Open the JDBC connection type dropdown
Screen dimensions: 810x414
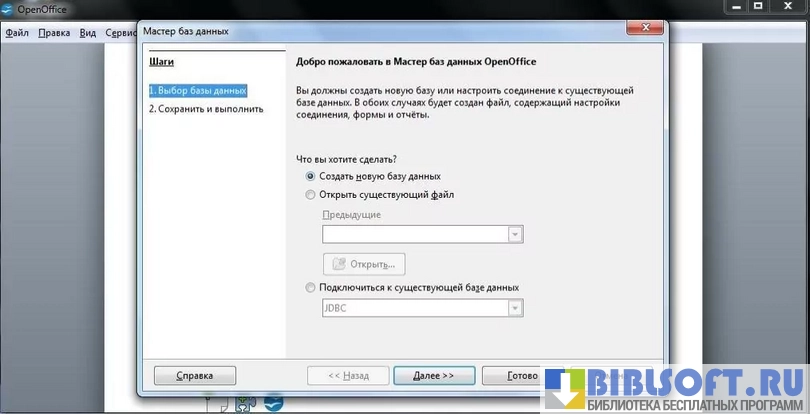(515, 309)
